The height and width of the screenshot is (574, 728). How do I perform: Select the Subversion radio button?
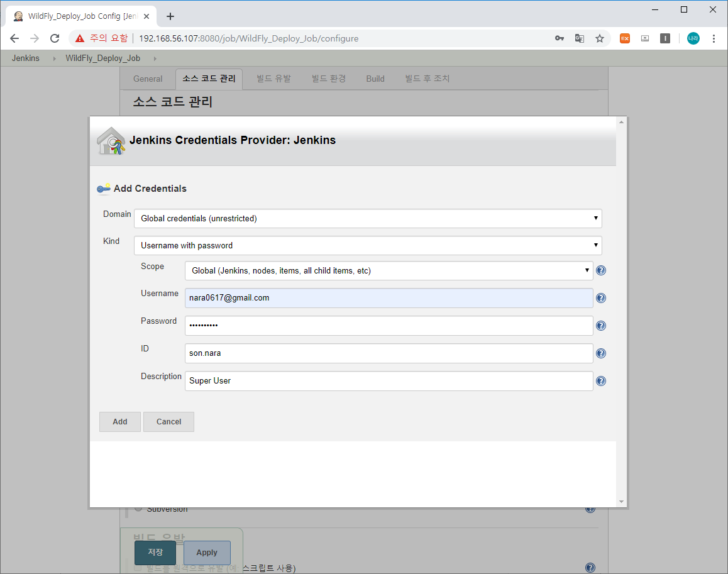coord(138,509)
